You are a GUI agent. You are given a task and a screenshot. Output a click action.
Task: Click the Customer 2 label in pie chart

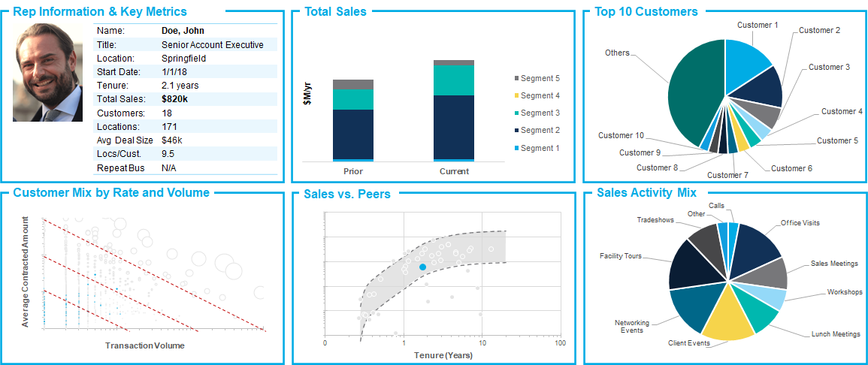point(819,31)
